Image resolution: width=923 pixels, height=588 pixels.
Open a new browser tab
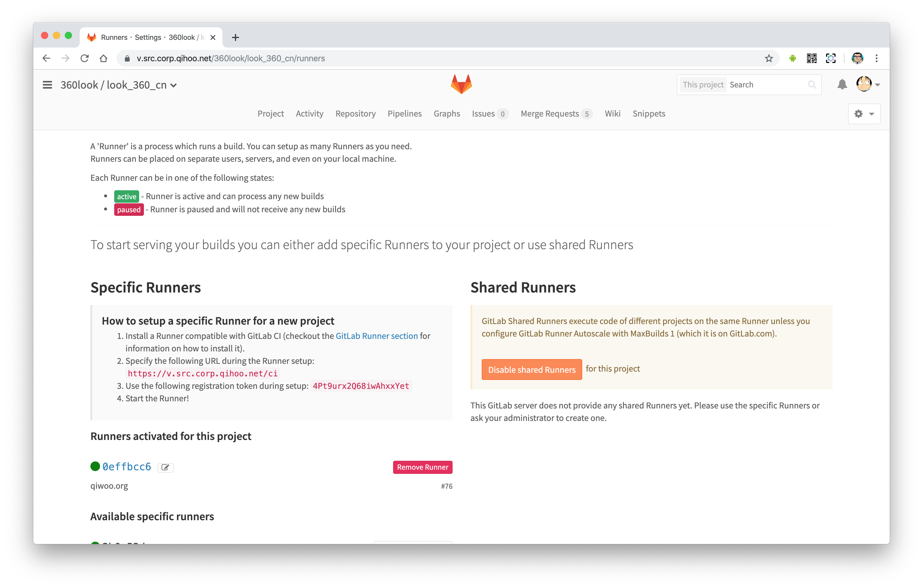[235, 37]
